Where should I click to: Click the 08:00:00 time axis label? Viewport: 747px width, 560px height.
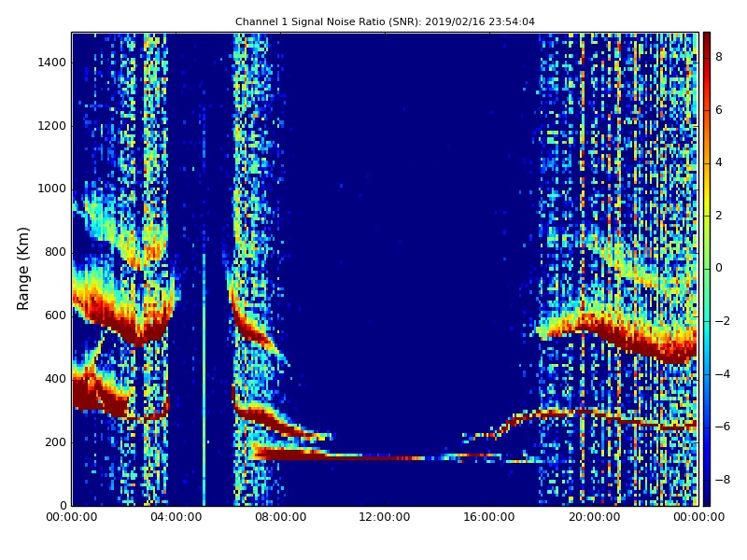point(281,517)
